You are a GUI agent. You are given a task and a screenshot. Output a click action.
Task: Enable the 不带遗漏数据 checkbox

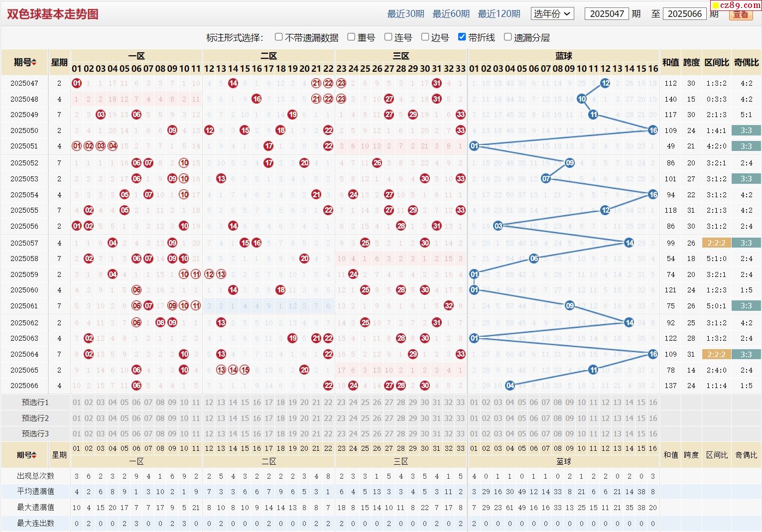pyautogui.click(x=279, y=37)
